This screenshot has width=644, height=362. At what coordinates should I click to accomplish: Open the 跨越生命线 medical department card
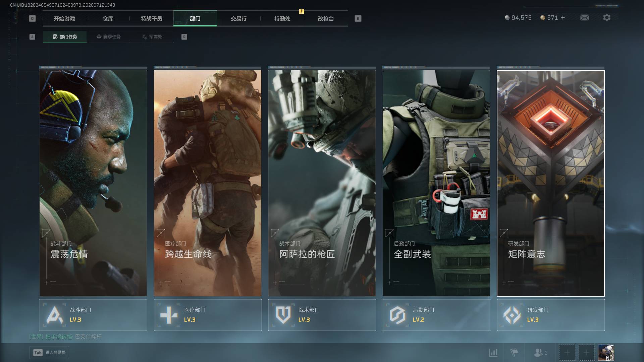tap(208, 183)
